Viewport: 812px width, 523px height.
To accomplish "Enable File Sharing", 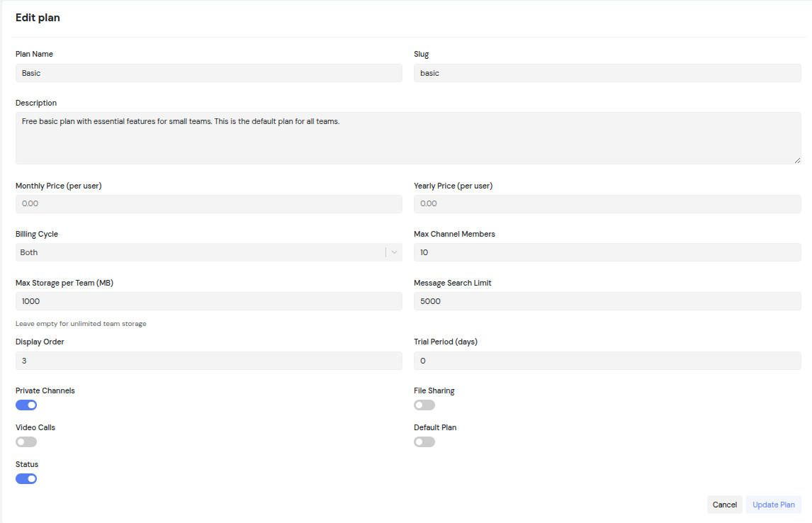I will pos(424,405).
